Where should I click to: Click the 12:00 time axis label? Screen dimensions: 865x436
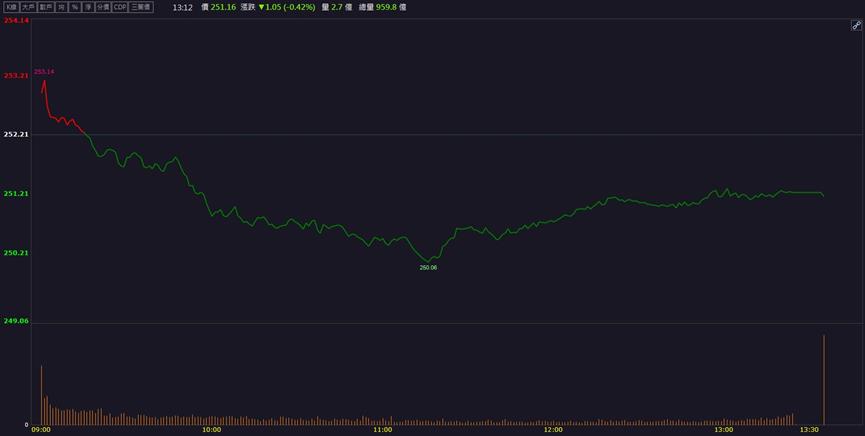[553, 429]
